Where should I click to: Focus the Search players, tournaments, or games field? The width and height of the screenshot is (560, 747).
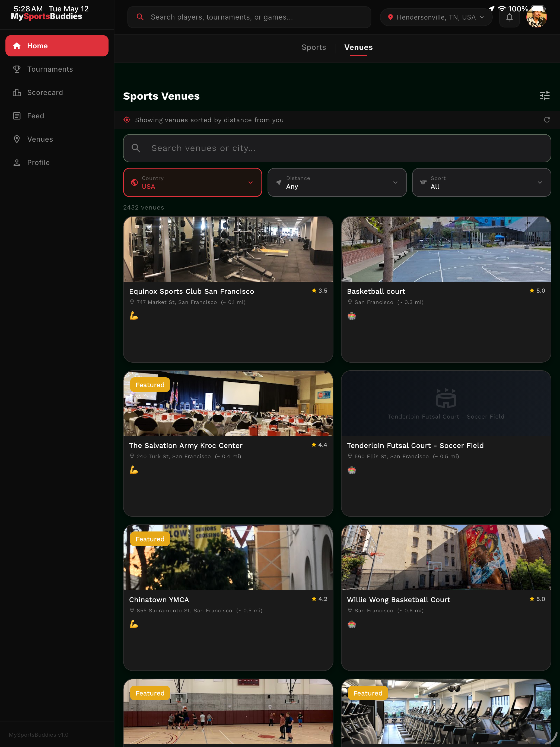click(249, 17)
